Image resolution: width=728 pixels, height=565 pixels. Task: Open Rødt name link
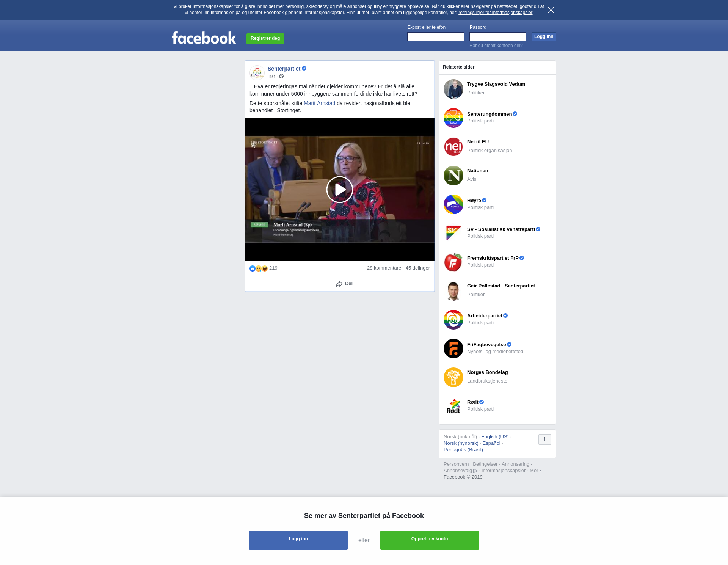click(x=473, y=402)
